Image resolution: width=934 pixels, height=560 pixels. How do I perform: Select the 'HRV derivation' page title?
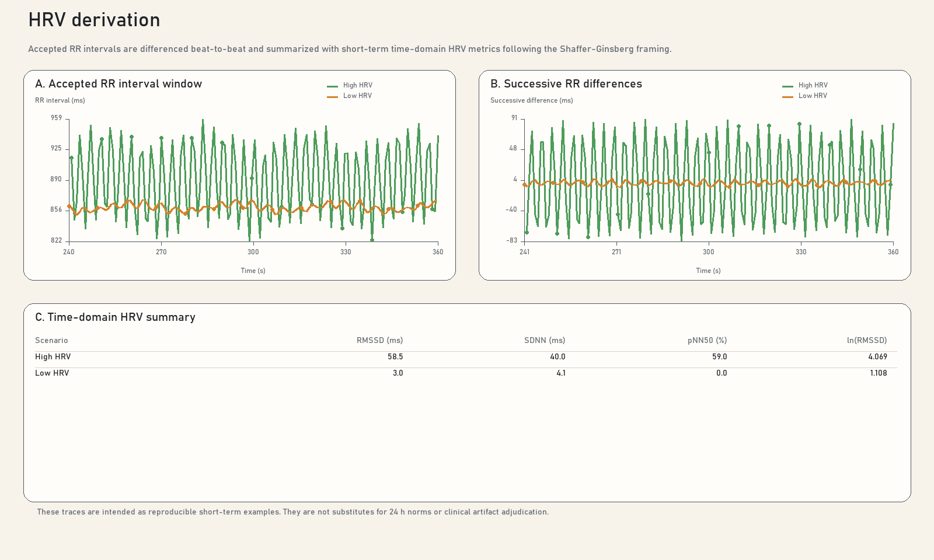coord(94,20)
